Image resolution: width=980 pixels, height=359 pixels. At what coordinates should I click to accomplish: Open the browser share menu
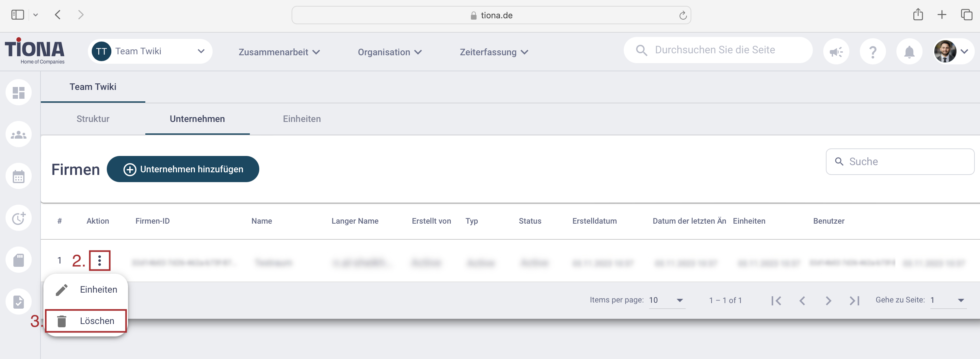click(x=918, y=14)
